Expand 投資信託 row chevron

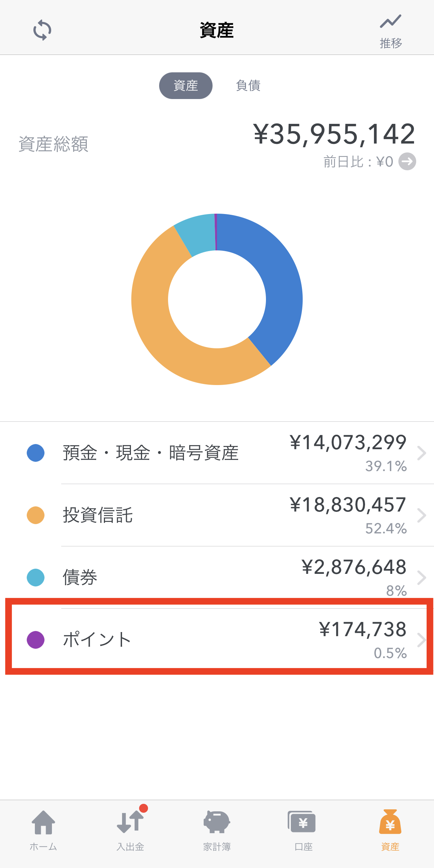422,515
